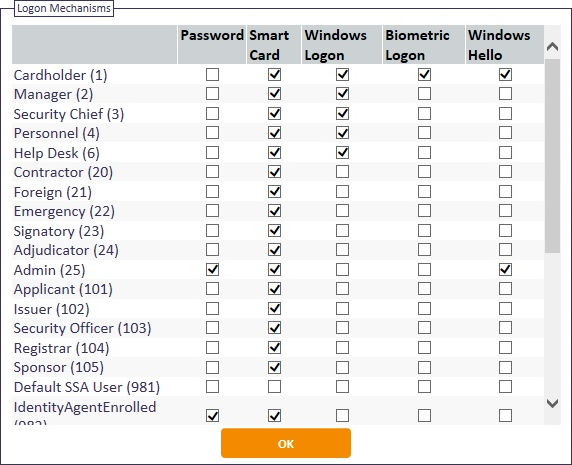Enable Password for Emergency (22)
The image size is (572, 465).
click(212, 211)
